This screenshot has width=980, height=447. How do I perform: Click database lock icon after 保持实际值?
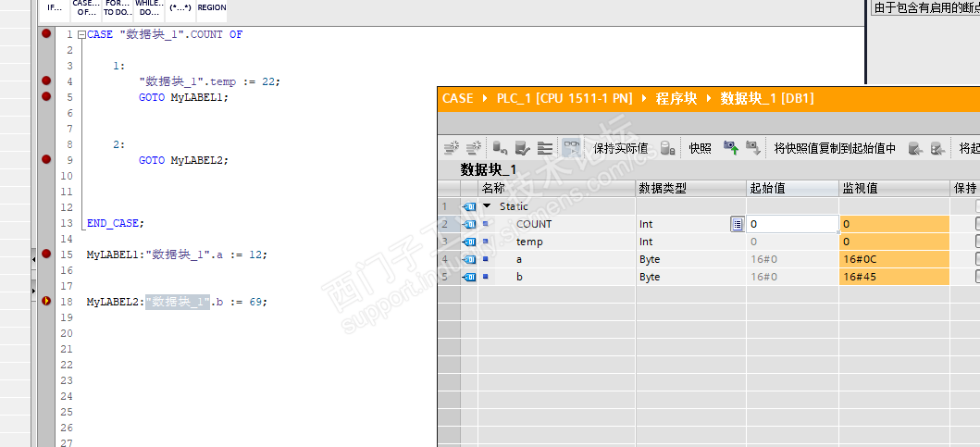(667, 148)
